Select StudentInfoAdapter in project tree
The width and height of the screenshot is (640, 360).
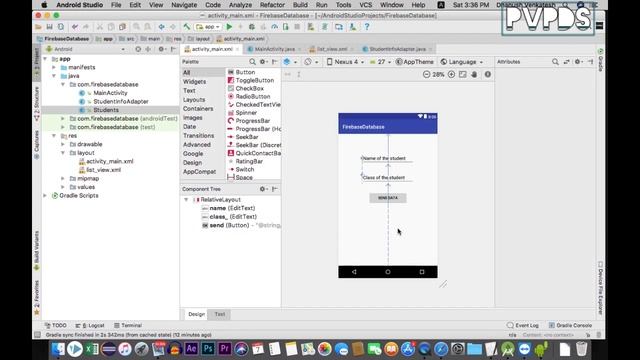(121, 101)
